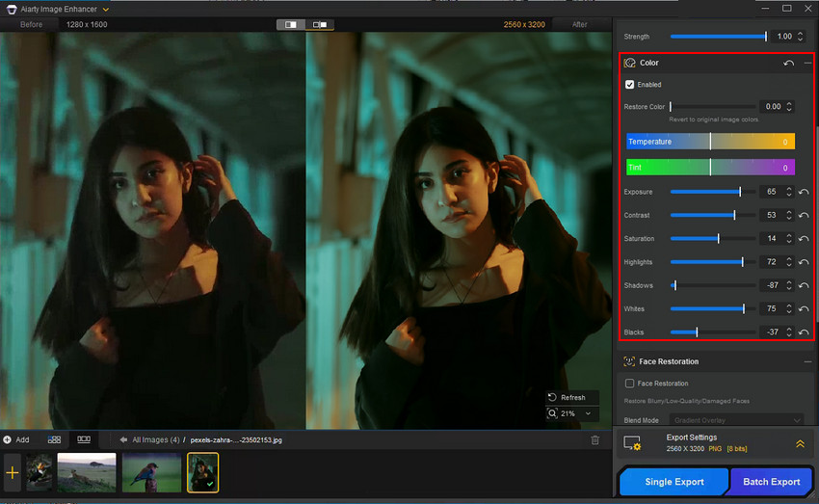Image resolution: width=819 pixels, height=504 pixels.
Task: Click the Blacks value field showing -37
Action: pyautogui.click(x=772, y=332)
